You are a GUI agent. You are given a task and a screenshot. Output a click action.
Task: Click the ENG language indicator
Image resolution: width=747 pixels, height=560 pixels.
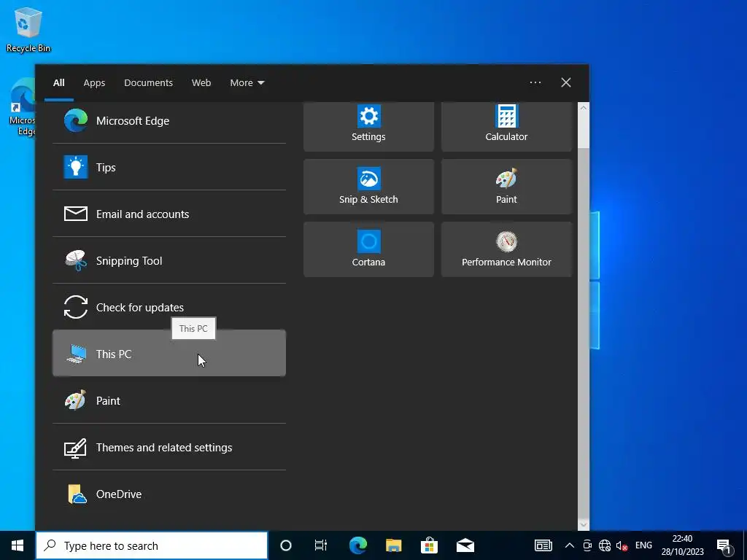(643, 545)
